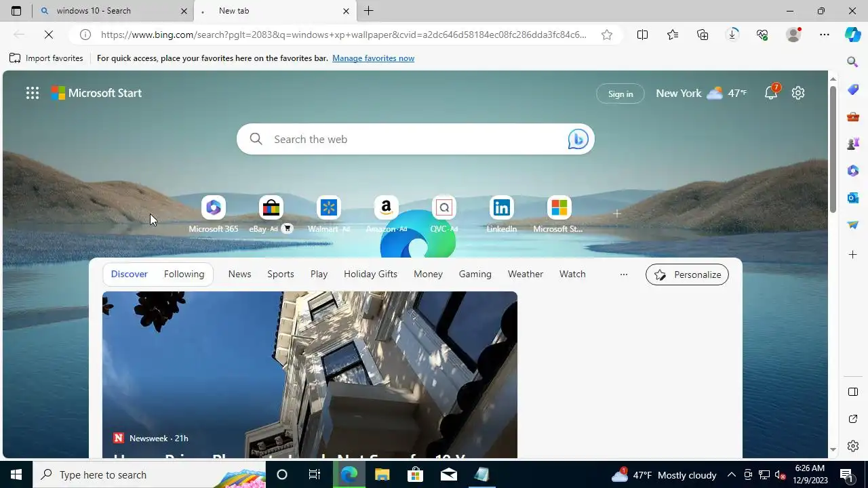Open the Favorites list button
This screenshot has width=868, height=488.
(672, 35)
